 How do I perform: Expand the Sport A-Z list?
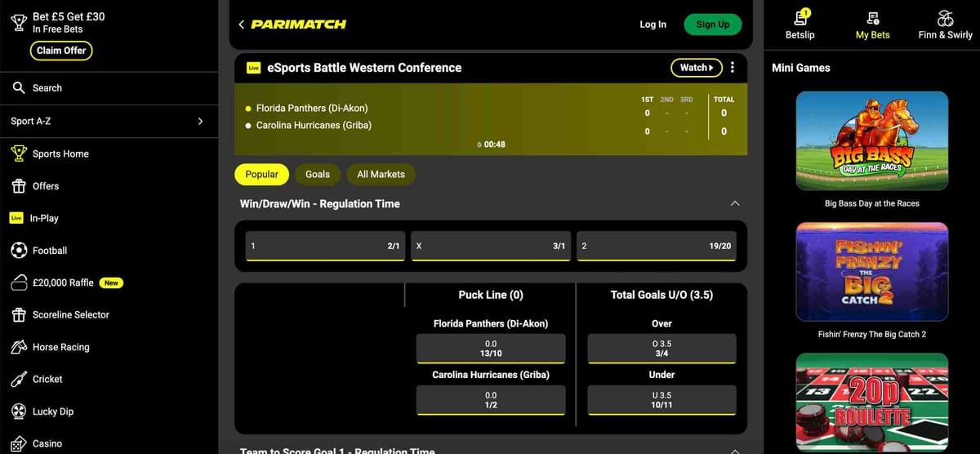(200, 122)
